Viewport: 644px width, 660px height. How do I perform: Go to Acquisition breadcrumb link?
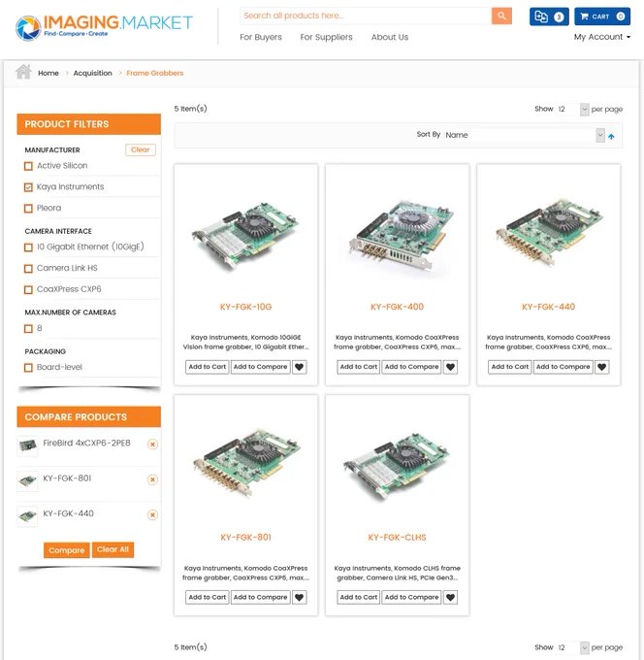(92, 73)
